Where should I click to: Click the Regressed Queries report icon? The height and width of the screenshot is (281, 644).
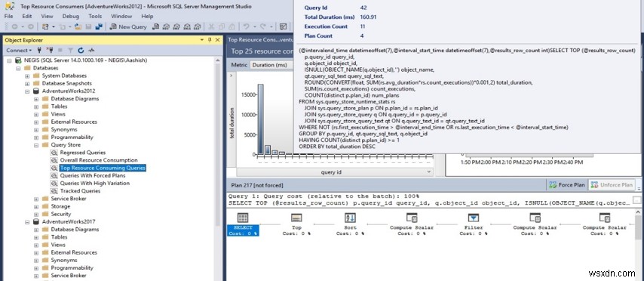tap(54, 153)
